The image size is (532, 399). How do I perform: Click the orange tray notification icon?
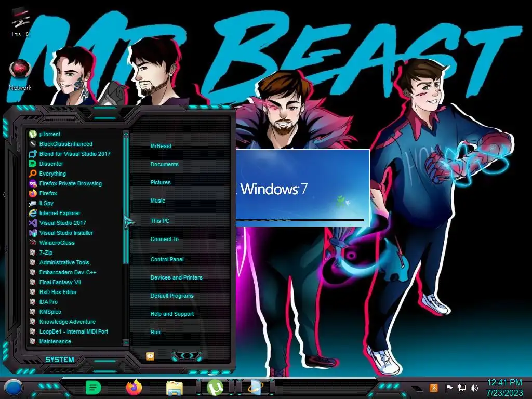[x=434, y=388]
